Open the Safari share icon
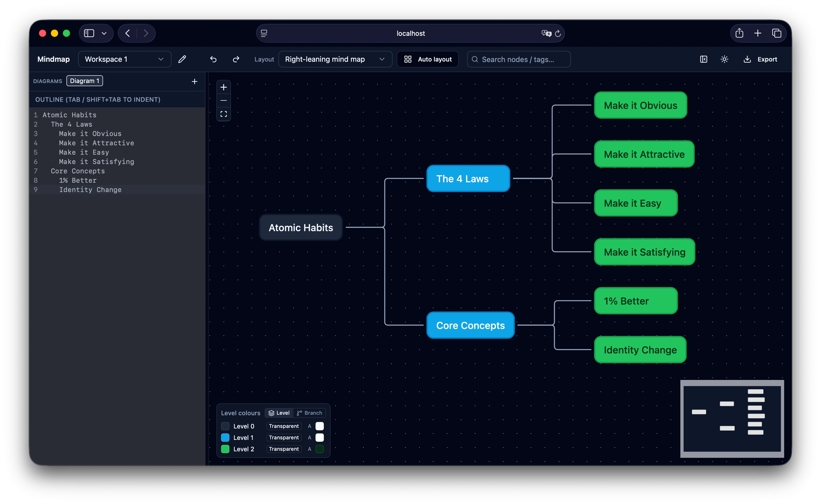 739,33
